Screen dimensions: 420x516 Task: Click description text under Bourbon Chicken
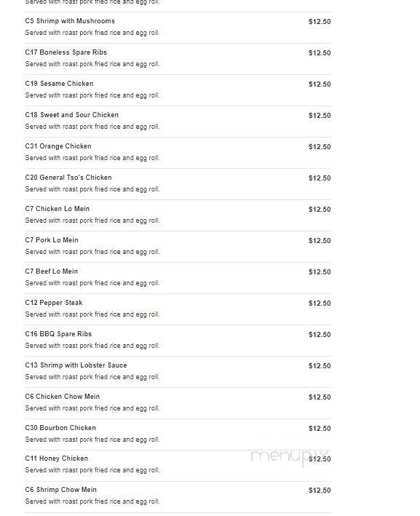point(92,440)
